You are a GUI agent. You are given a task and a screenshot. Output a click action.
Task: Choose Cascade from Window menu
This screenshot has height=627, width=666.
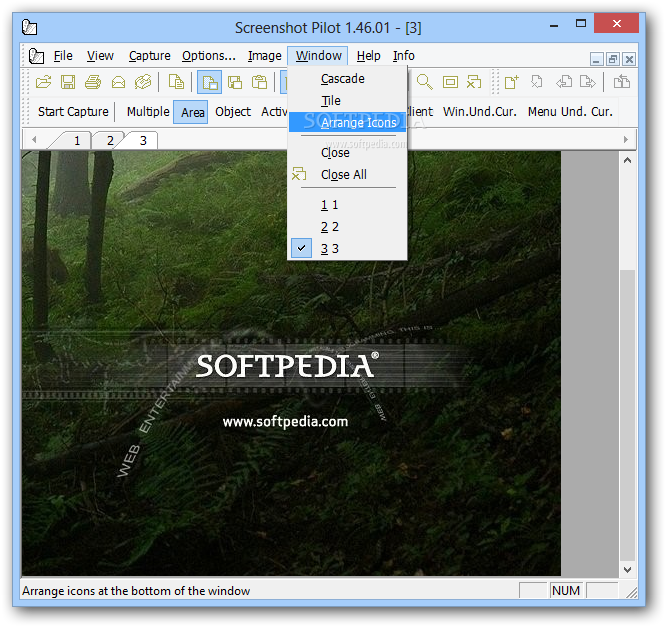click(x=347, y=79)
